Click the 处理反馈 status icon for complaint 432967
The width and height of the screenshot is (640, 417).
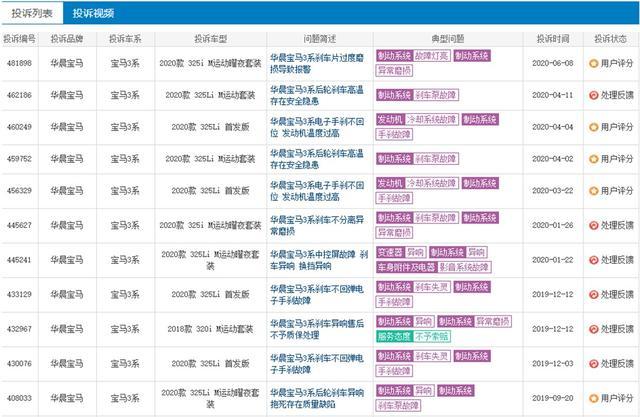point(593,329)
